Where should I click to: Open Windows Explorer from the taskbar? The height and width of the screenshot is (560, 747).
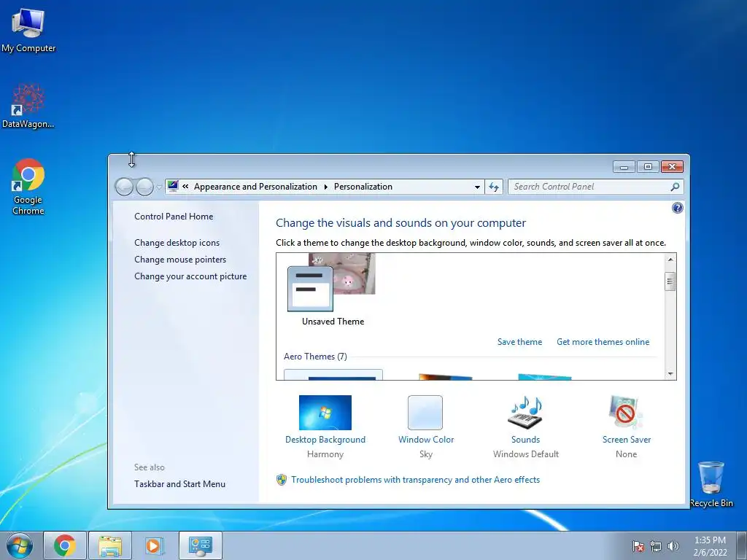110,545
